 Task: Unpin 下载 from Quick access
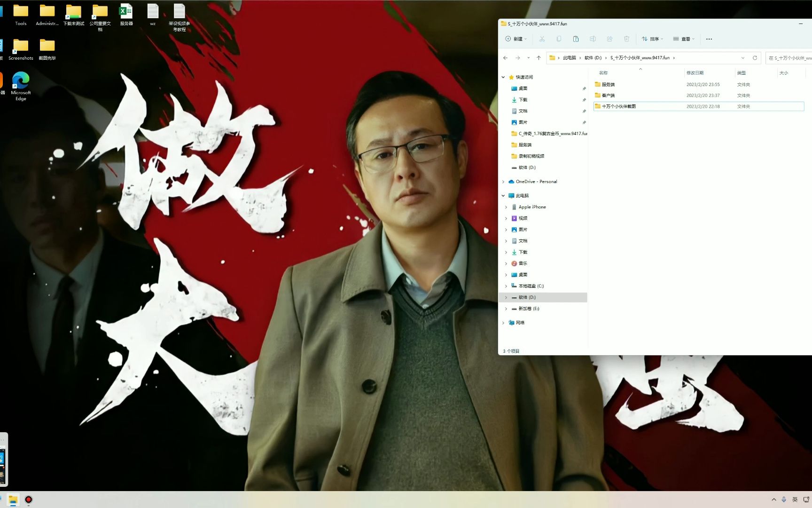pyautogui.click(x=584, y=100)
